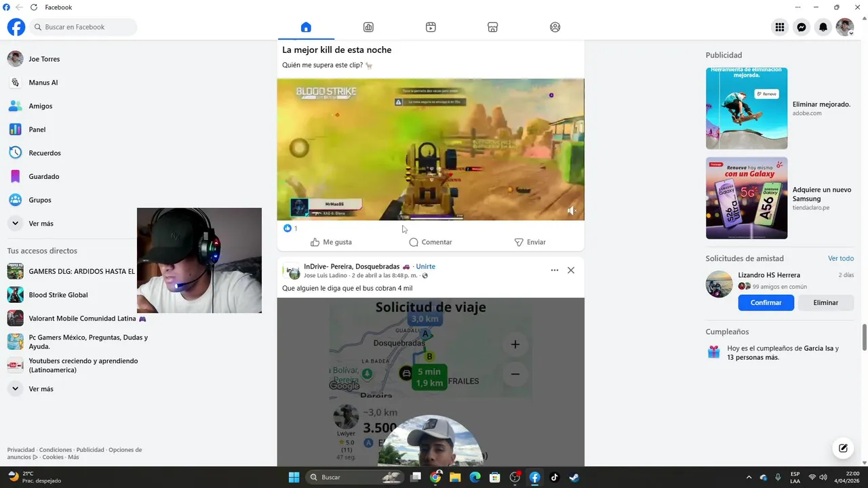Open the menu grid icon
Viewport: 868px width, 488px height.
(780, 27)
